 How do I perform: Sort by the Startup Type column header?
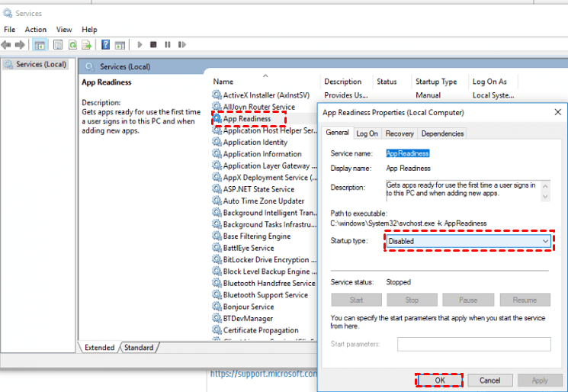pyautogui.click(x=436, y=82)
